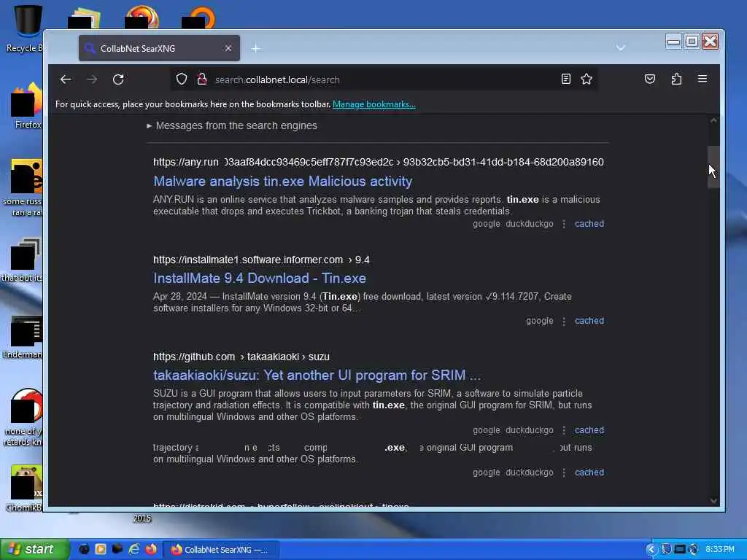Click the monitor display tray icon
The image size is (747, 560).
click(680, 549)
